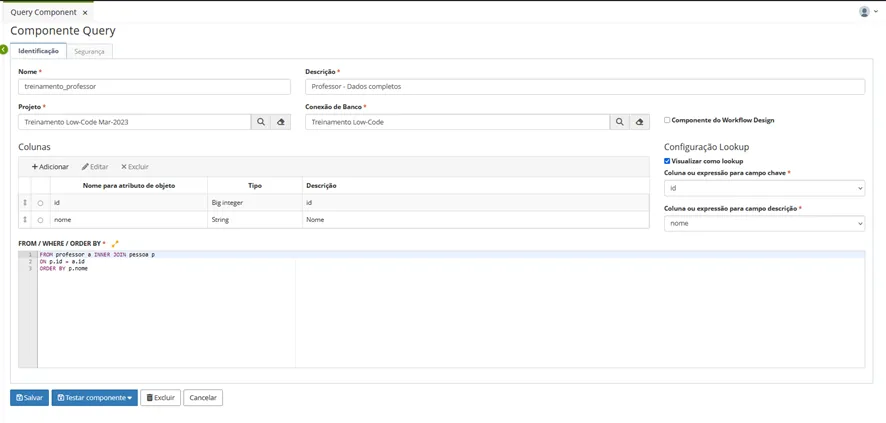This screenshot has width=886, height=423.
Task: Close the Query Component tab
Action: (x=85, y=12)
